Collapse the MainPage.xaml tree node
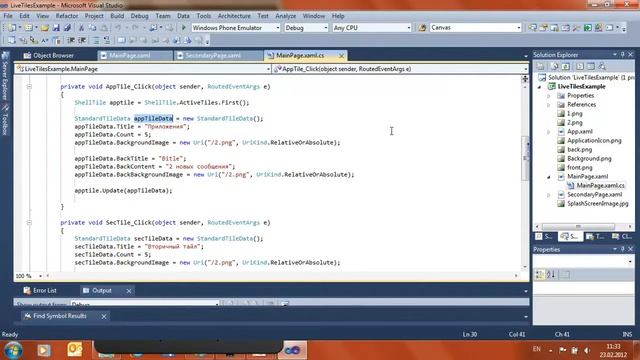The image size is (640, 360). tap(549, 177)
